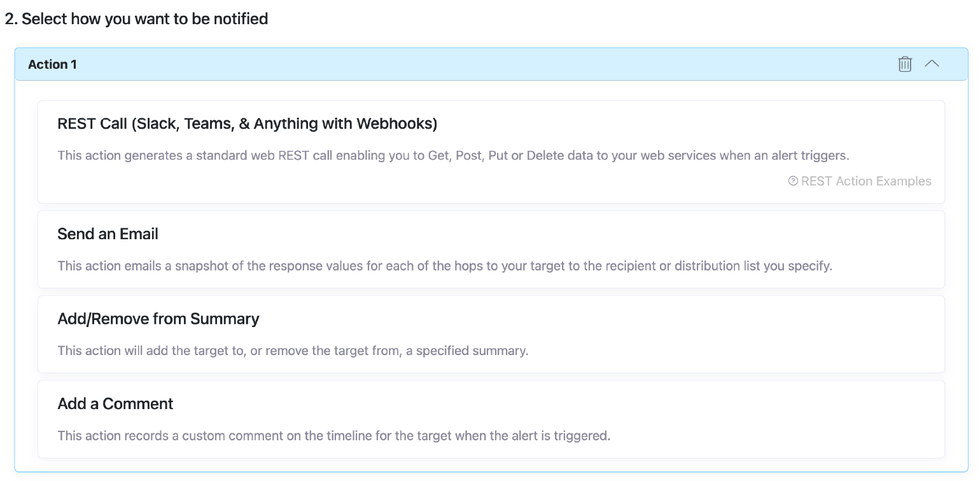Click the question mark help icon near REST Action Examples
Image resolution: width=980 pixels, height=481 pixels.
pos(792,181)
